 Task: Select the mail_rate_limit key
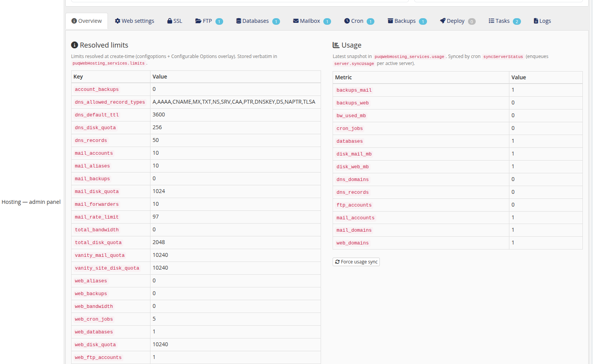click(97, 217)
